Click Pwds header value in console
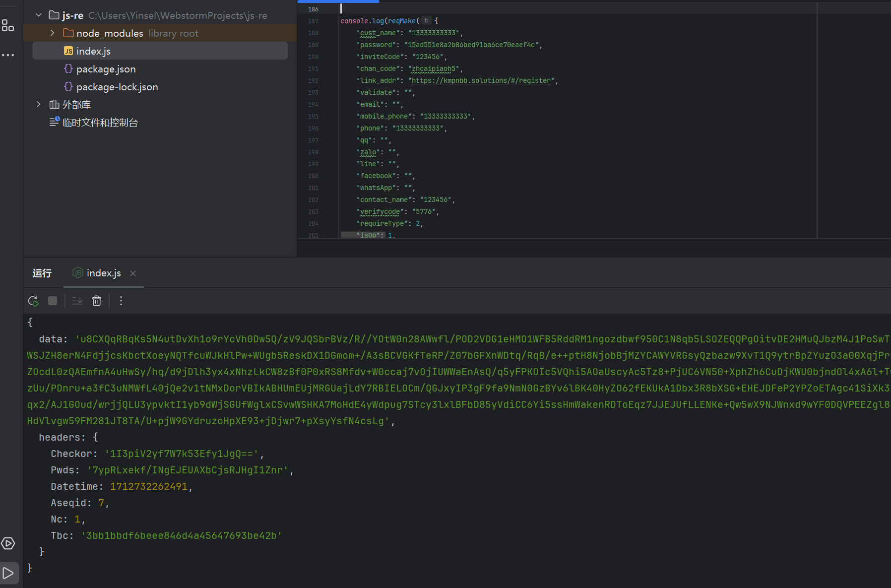The image size is (891, 588). click(x=188, y=470)
